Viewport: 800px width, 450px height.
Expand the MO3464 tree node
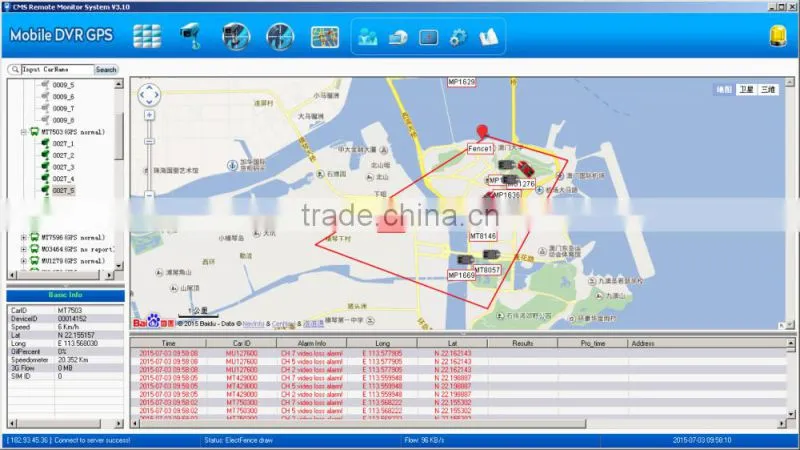coord(23,249)
